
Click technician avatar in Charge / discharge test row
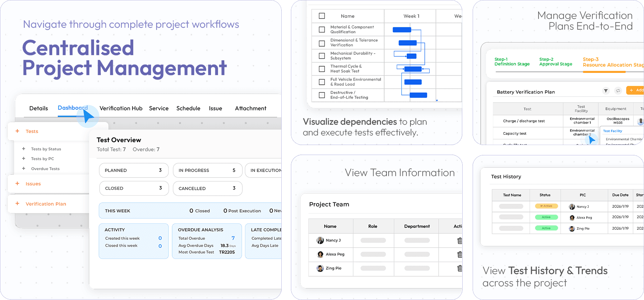coord(641,121)
